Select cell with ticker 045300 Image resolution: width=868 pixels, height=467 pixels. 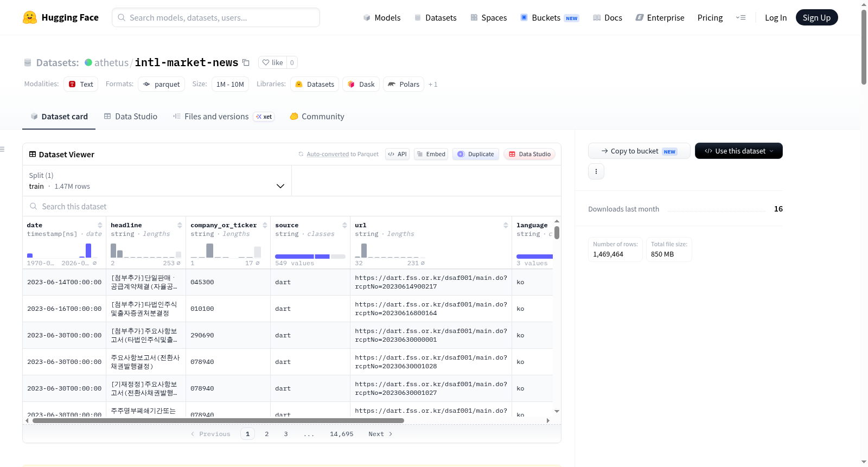pyautogui.click(x=228, y=282)
